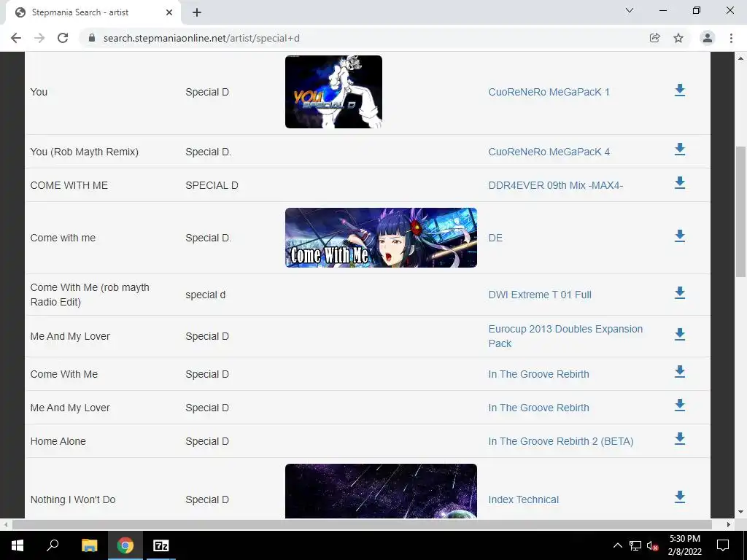
Task: Bookmark this page with the star icon
Action: click(x=678, y=38)
